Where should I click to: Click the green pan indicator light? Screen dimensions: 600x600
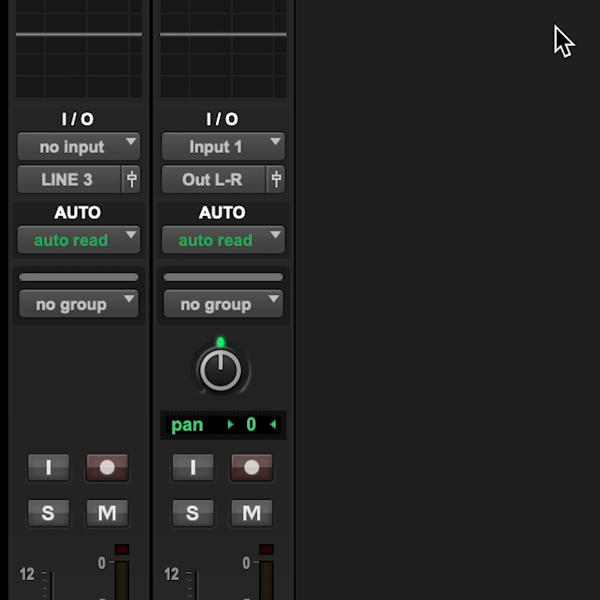221,342
